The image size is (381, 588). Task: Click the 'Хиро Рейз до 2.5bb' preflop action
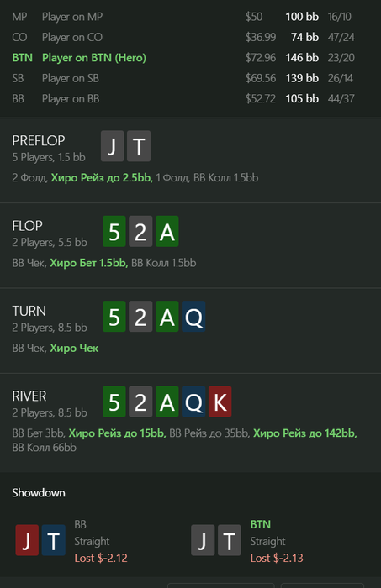coord(102,178)
